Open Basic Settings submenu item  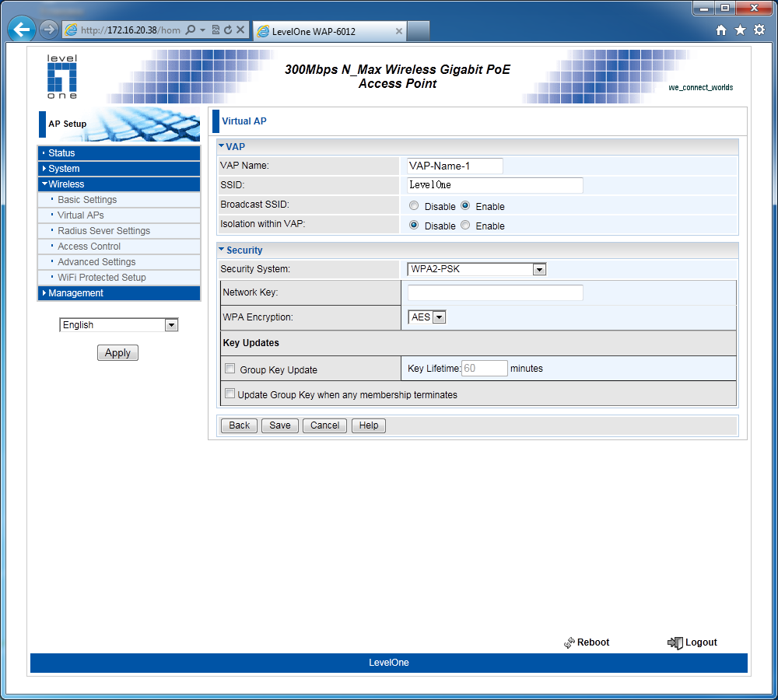(x=119, y=200)
